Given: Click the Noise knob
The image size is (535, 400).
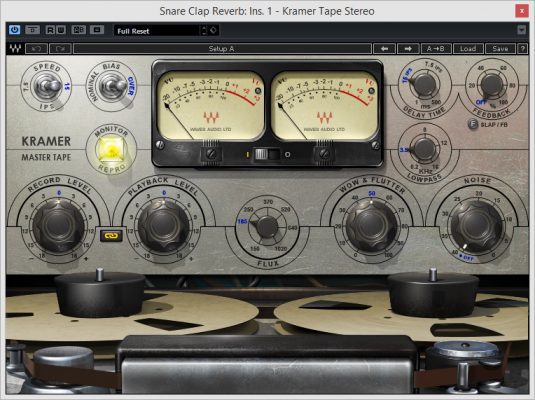Looking at the screenshot, I should point(476,226).
